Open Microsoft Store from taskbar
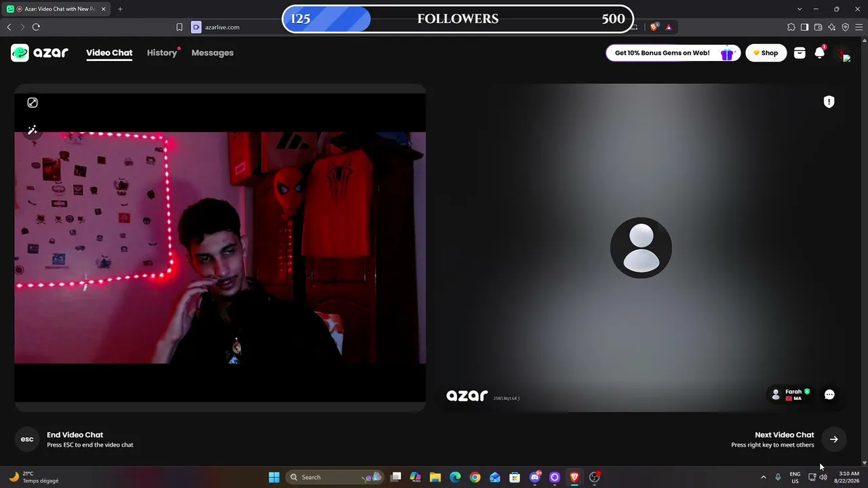Screen dimensions: 868x488 [x=515, y=477]
